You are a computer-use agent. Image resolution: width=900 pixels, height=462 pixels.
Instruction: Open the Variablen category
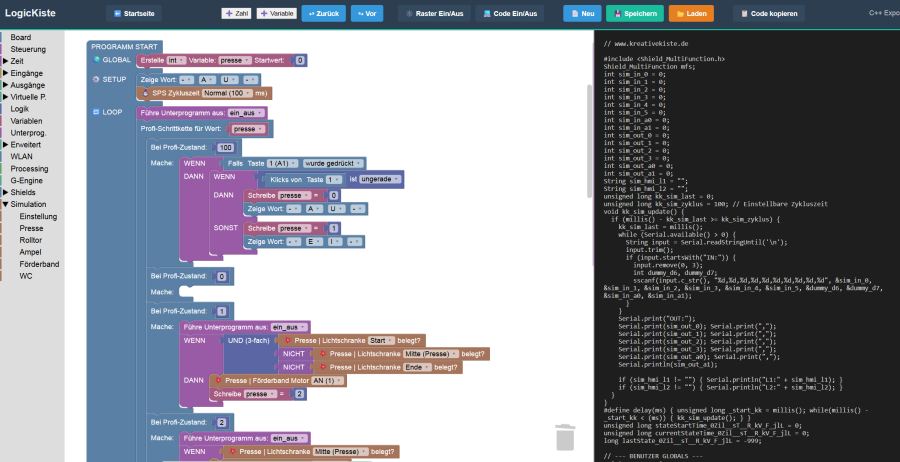coord(26,121)
